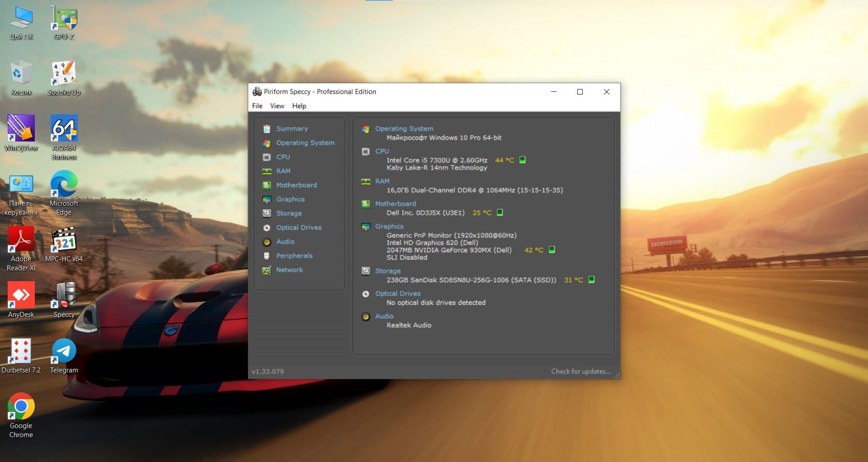
Task: Open the Кошик recycle bin icon
Action: [21, 79]
